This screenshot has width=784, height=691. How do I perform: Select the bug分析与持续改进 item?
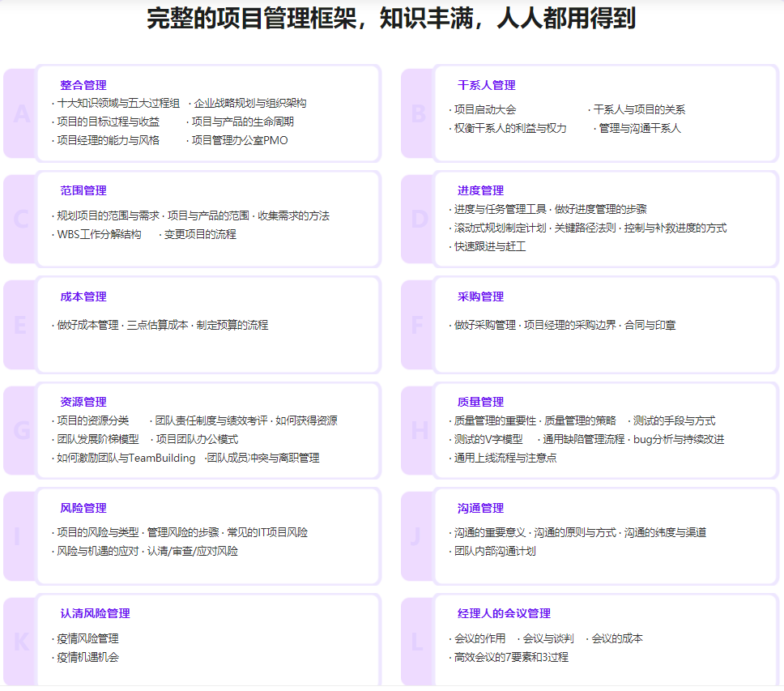coord(679,439)
